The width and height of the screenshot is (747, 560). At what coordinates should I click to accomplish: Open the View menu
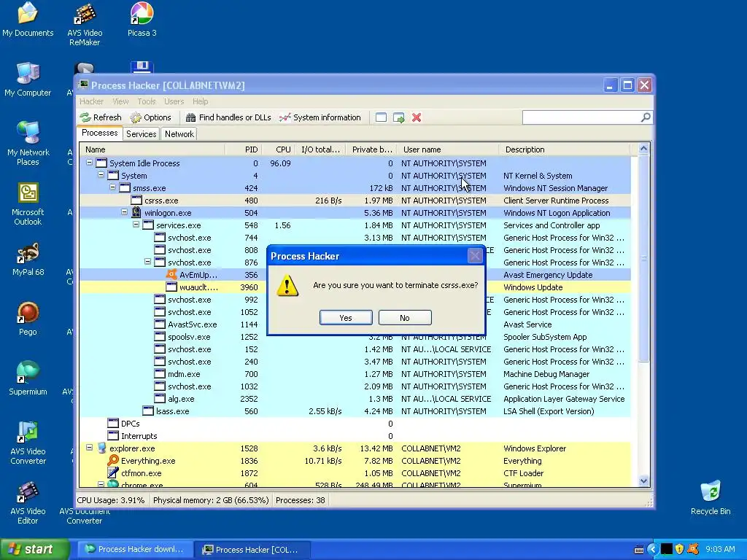(x=120, y=101)
